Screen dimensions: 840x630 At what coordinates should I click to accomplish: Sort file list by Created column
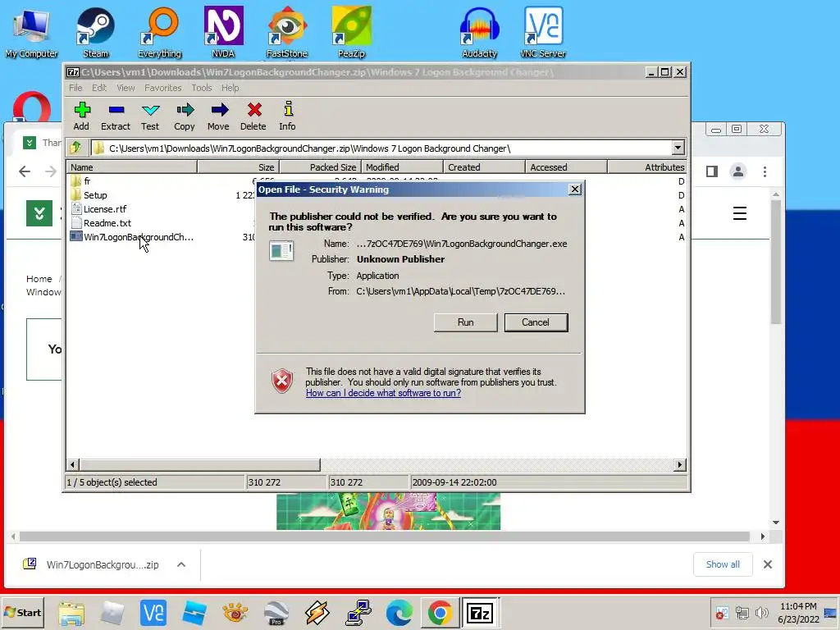pos(484,167)
